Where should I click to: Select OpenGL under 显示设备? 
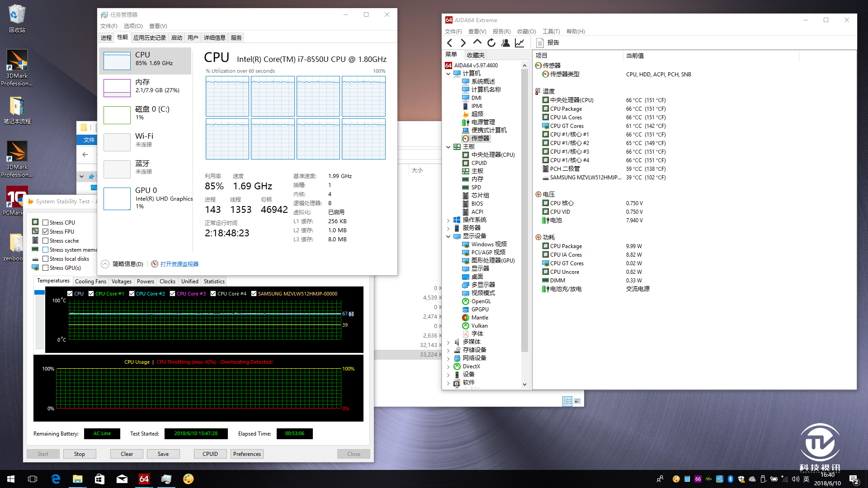(x=476, y=301)
